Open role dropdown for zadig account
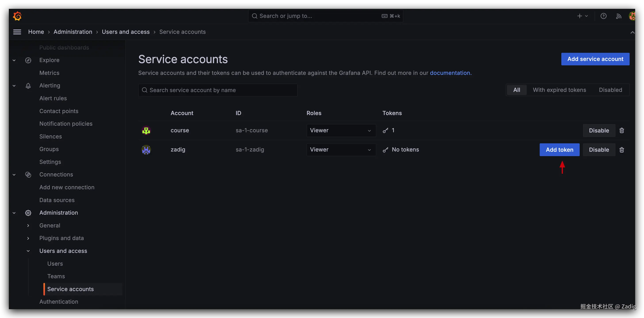The width and height of the screenshot is (644, 318). (341, 150)
